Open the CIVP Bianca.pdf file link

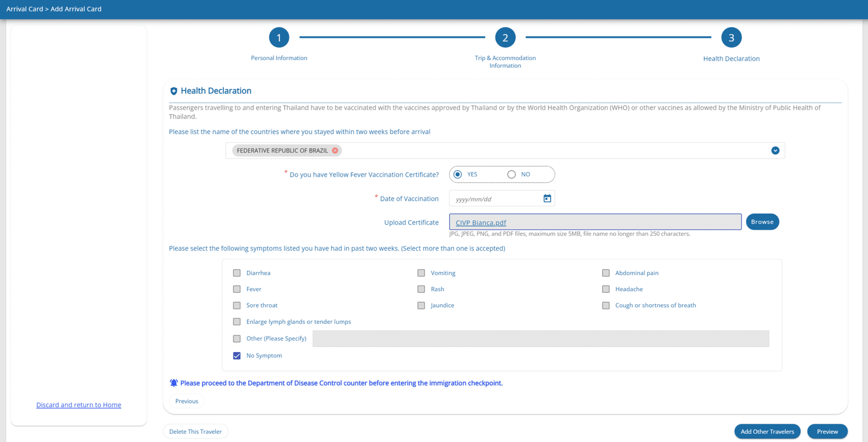click(481, 222)
